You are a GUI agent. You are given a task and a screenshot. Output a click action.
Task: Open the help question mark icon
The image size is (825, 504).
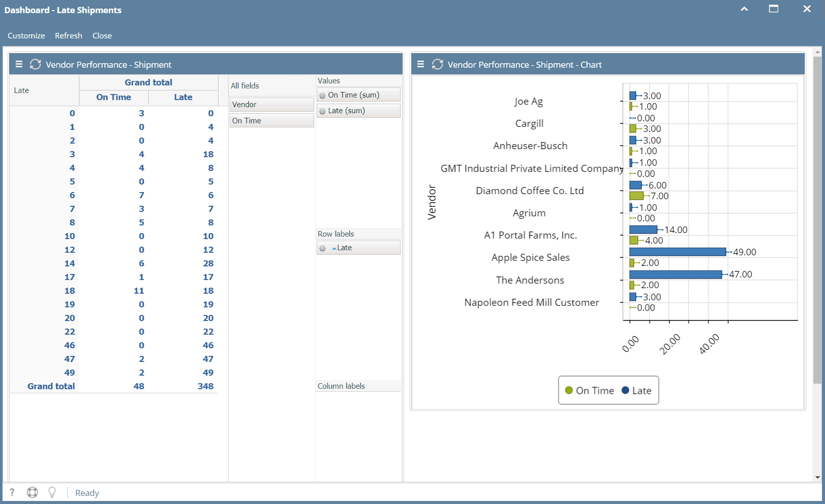[x=12, y=492]
